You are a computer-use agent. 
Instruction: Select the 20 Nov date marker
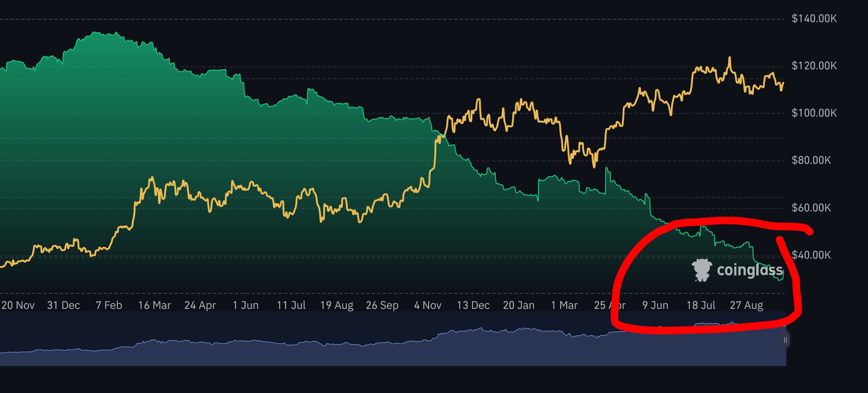(x=18, y=305)
